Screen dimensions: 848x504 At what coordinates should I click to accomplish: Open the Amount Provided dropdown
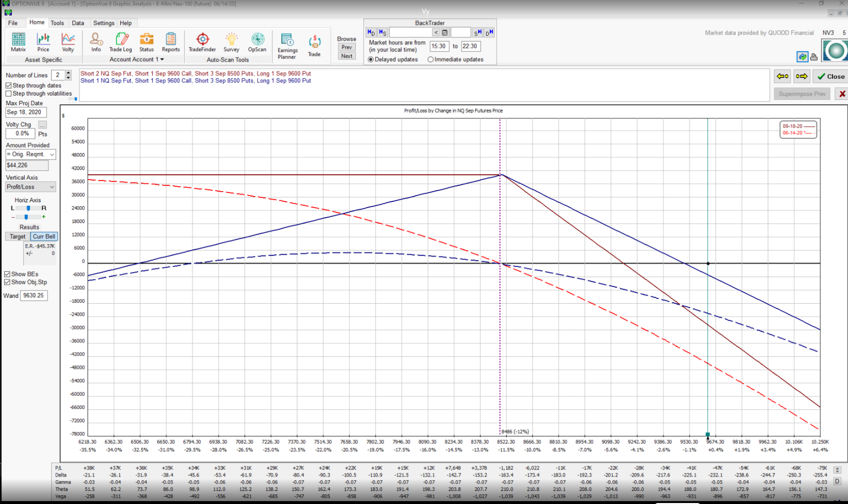[x=31, y=154]
